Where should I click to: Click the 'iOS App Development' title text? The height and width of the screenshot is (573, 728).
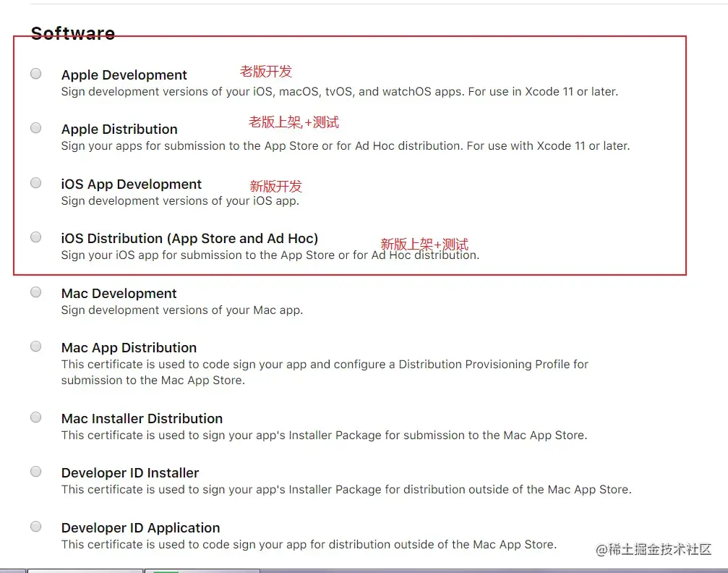pos(131,184)
